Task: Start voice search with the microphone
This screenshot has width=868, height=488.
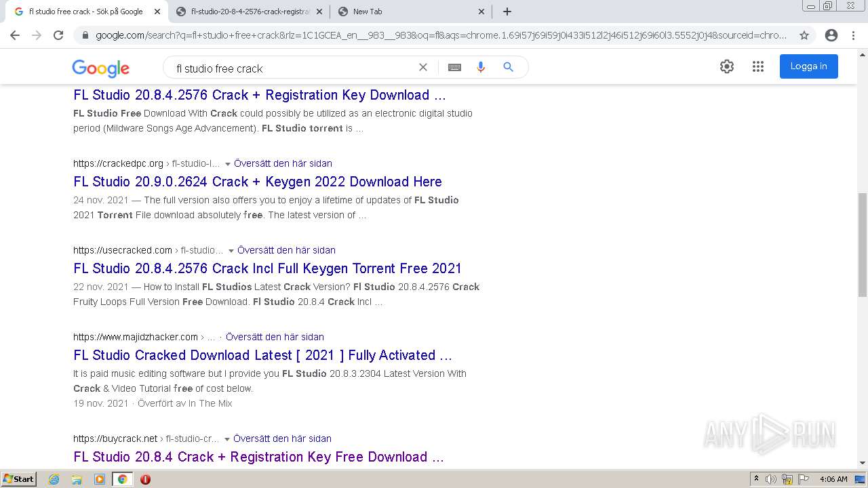Action: (x=481, y=67)
